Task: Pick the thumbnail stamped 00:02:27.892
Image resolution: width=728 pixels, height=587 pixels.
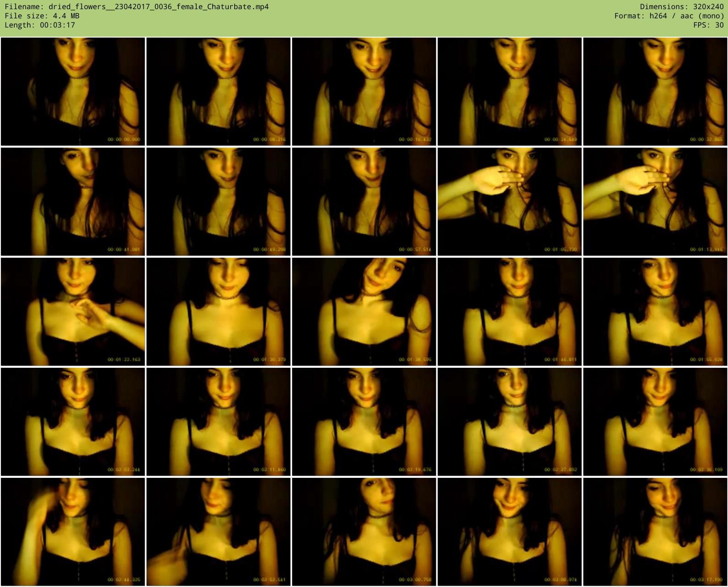Action: (509, 422)
